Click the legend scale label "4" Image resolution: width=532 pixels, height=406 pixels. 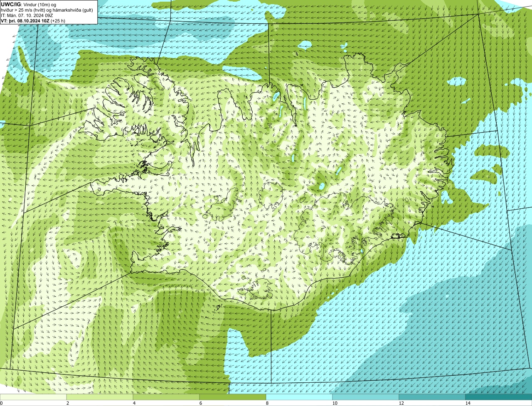point(134,403)
